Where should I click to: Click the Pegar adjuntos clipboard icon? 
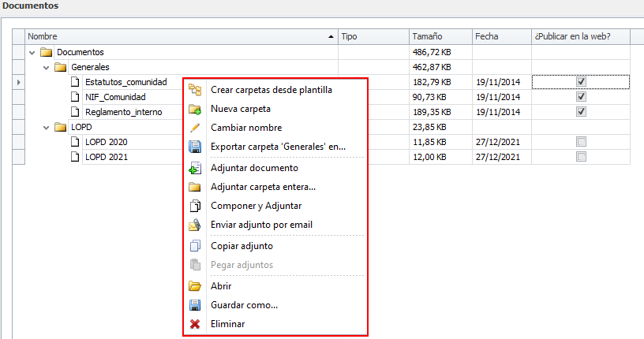click(195, 265)
